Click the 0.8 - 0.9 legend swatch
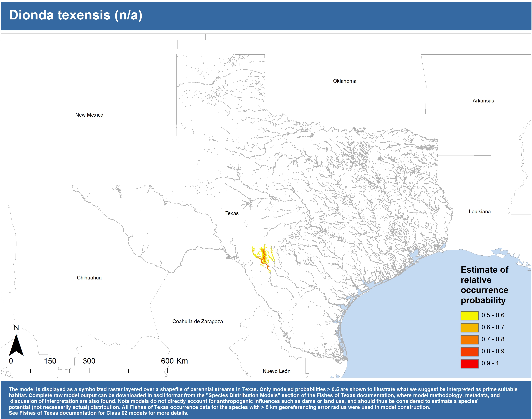This screenshot has height=419, width=532. click(x=469, y=352)
